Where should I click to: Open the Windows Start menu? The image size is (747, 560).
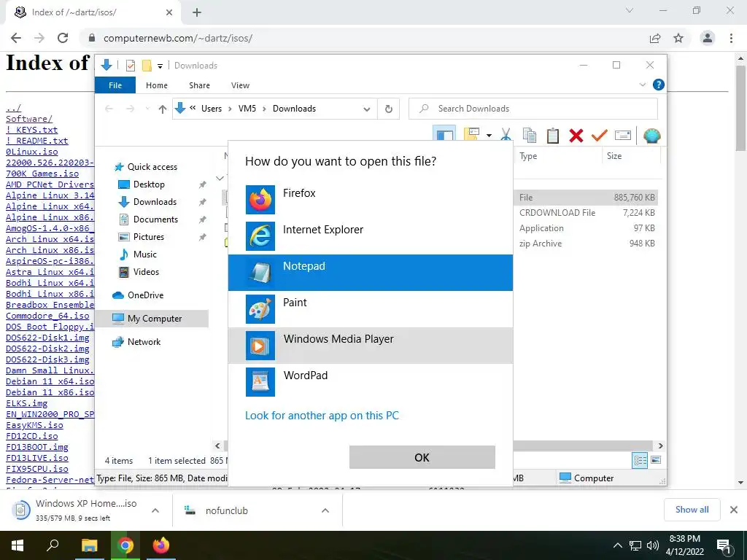pos(18,545)
